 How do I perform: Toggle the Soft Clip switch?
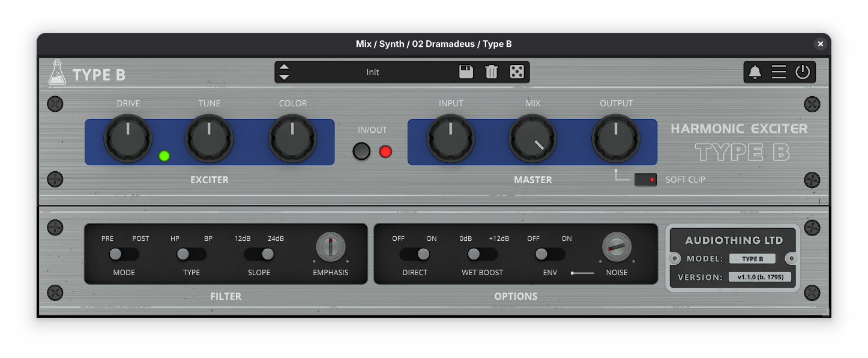[646, 180]
